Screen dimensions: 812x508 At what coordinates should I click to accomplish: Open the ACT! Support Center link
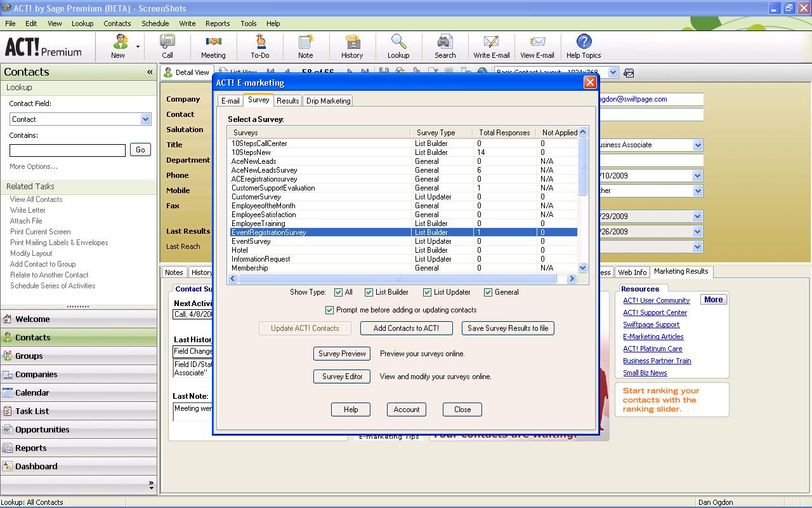tap(655, 312)
